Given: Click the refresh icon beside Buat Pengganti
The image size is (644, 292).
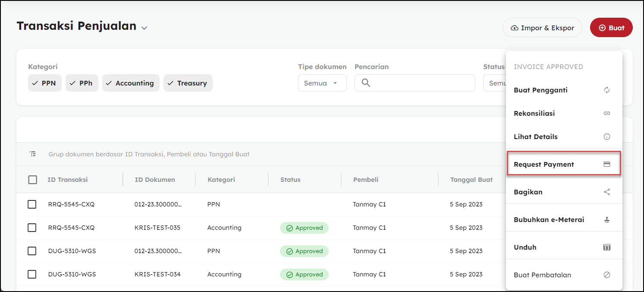Looking at the screenshot, I should (606, 90).
